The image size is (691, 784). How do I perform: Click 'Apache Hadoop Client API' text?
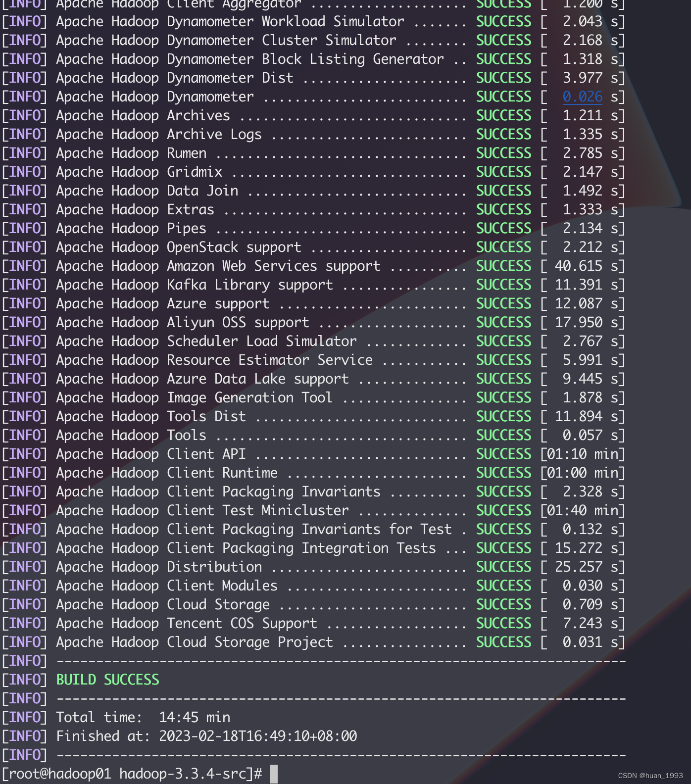(151, 454)
